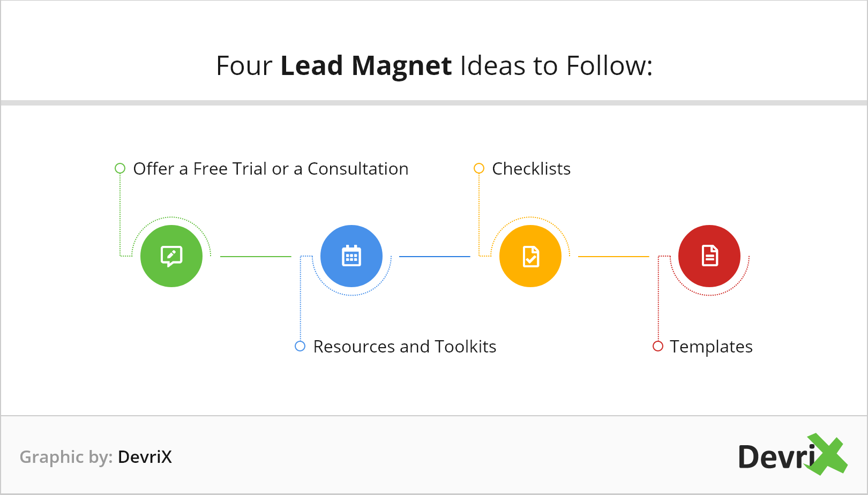Viewport: 868px width, 495px height.
Task: Select the 'Checklists' label
Action: tap(531, 169)
